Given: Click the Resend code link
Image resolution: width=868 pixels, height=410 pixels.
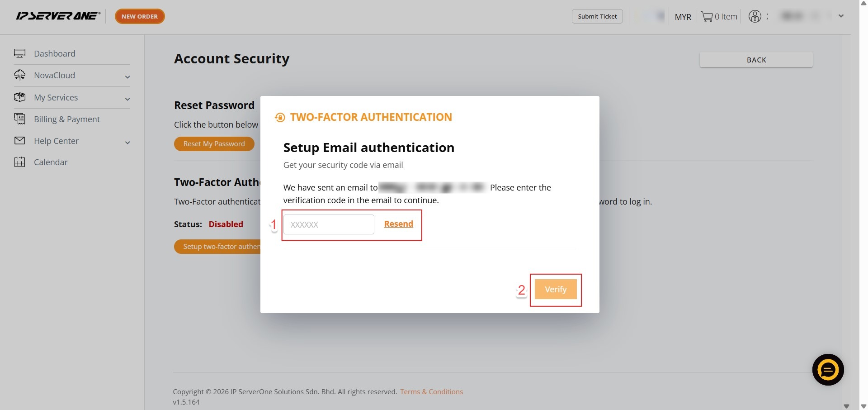Looking at the screenshot, I should 398,224.
